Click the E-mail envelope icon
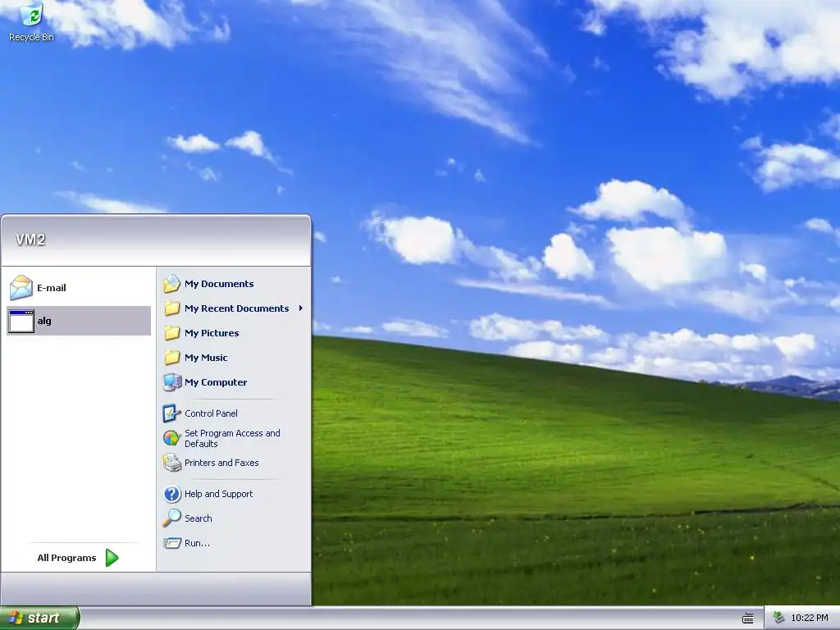This screenshot has height=630, width=840. (21, 288)
